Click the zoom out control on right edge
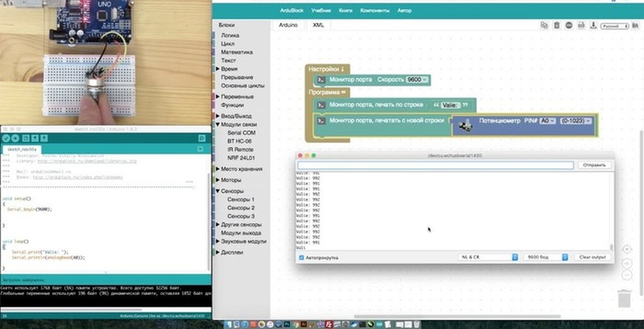This screenshot has width=644, height=329. click(x=627, y=275)
